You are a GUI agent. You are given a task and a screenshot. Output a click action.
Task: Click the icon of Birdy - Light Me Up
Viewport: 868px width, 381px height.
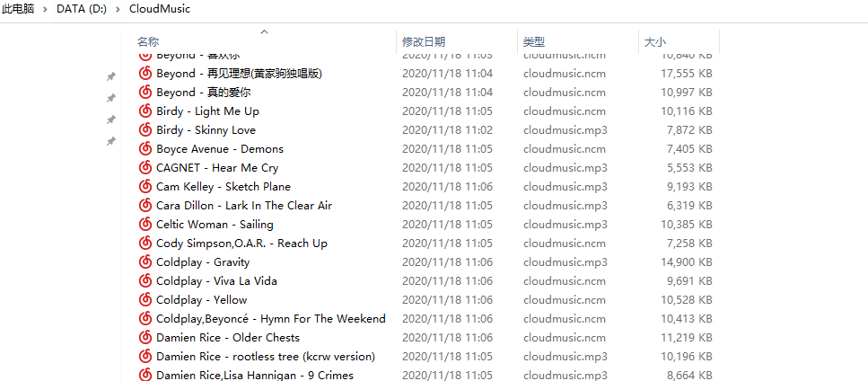click(x=145, y=111)
